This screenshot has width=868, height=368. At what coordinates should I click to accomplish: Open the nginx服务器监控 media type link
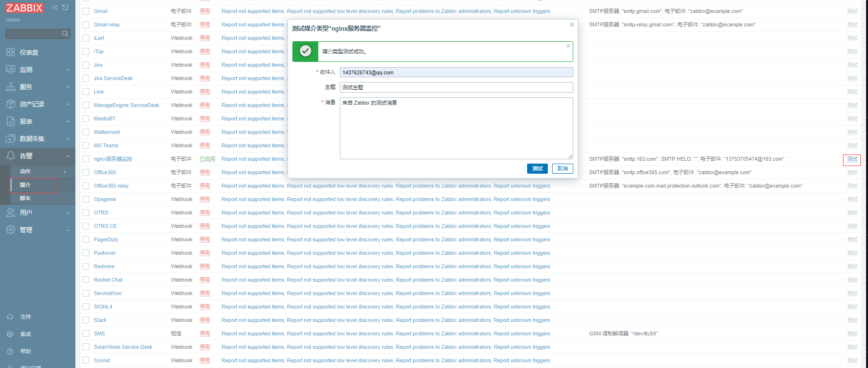(x=113, y=159)
